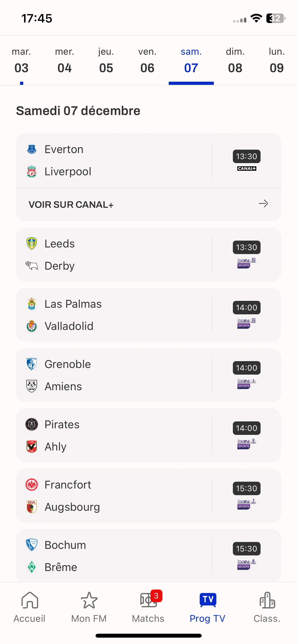Click VOIR SUR CANAL+ link

click(x=71, y=205)
